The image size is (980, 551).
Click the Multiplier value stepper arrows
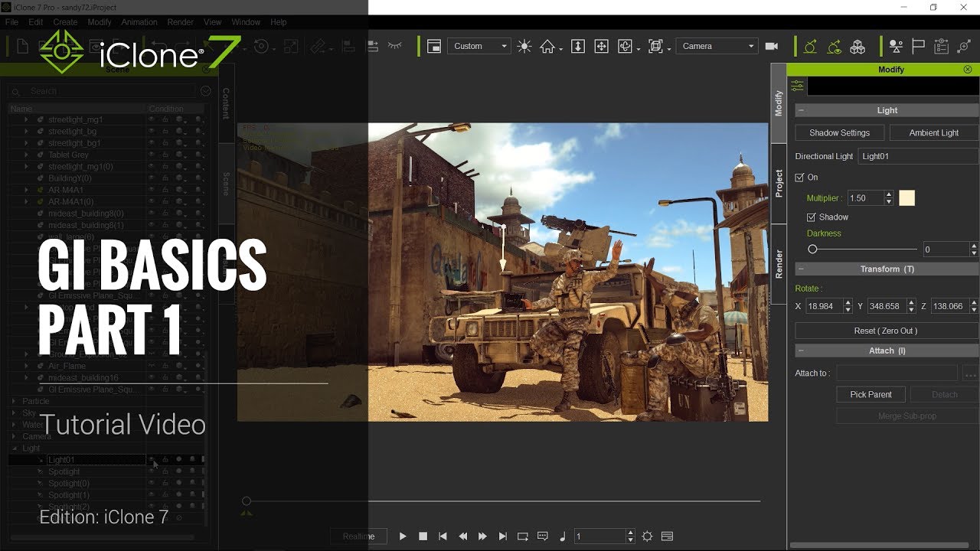click(x=889, y=198)
